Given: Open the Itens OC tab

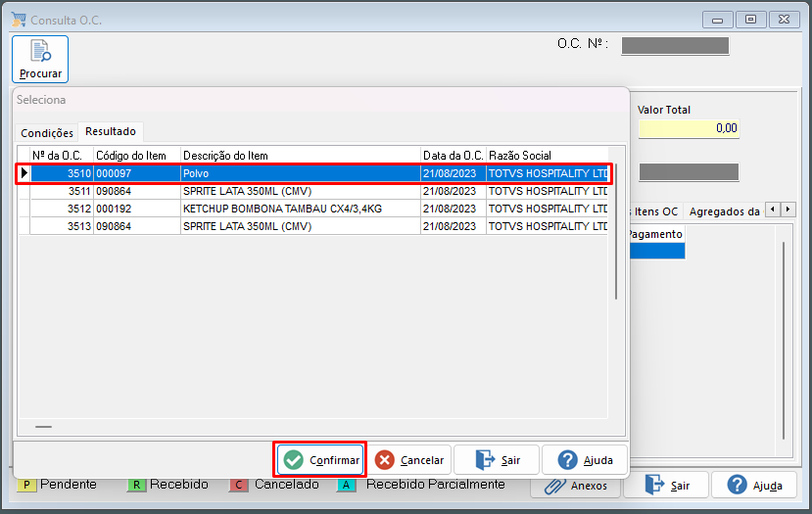Looking at the screenshot, I should pyautogui.click(x=655, y=211).
